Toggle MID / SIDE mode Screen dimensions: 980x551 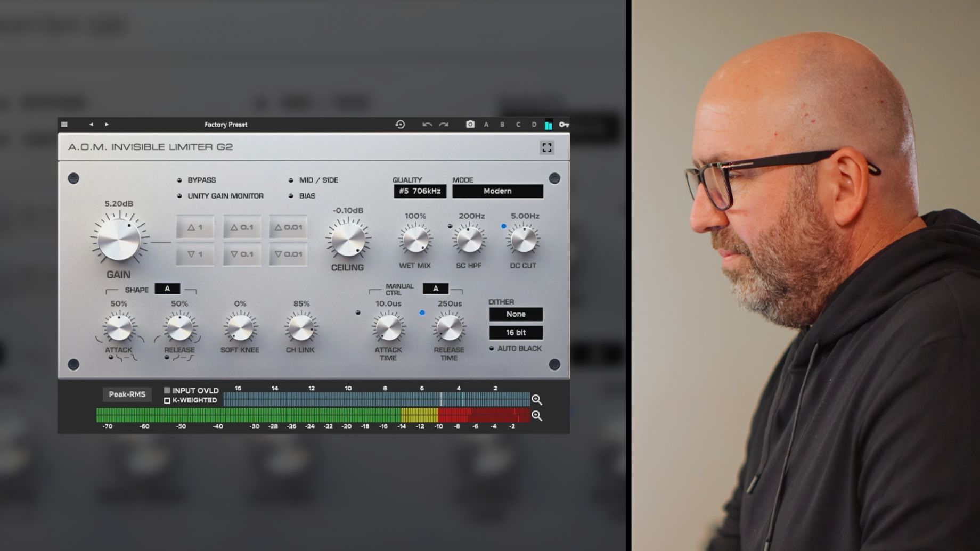click(x=291, y=180)
